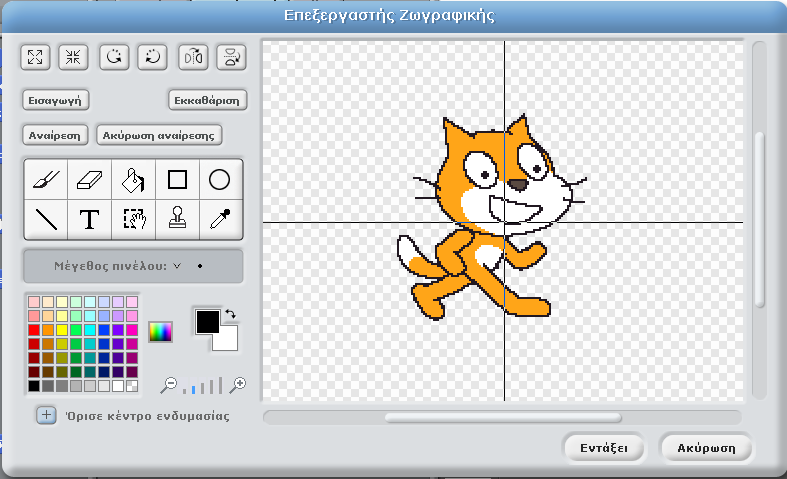Pick the magenta palette swatch
787x479 pixels.
132,330
